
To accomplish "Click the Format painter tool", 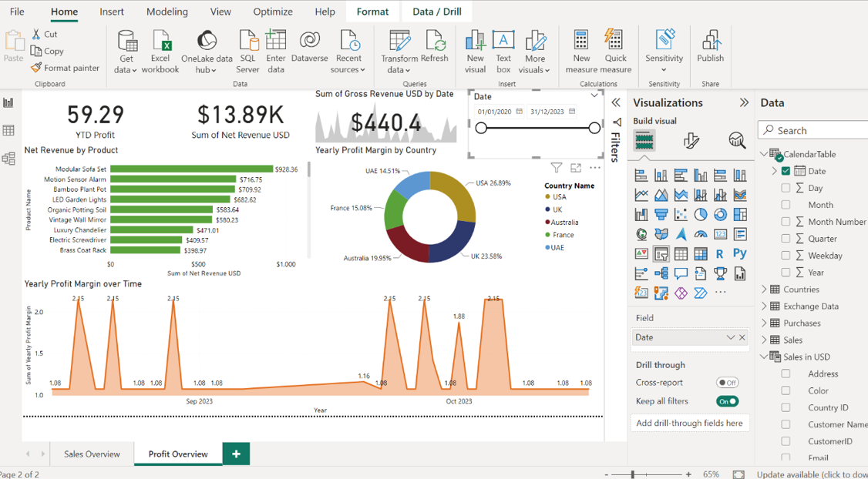I will coord(66,68).
